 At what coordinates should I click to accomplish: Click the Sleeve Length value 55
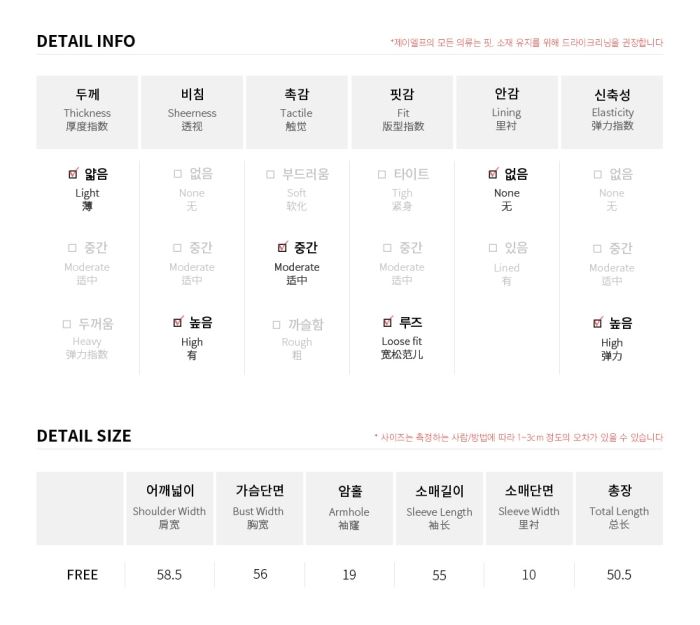pyautogui.click(x=439, y=575)
